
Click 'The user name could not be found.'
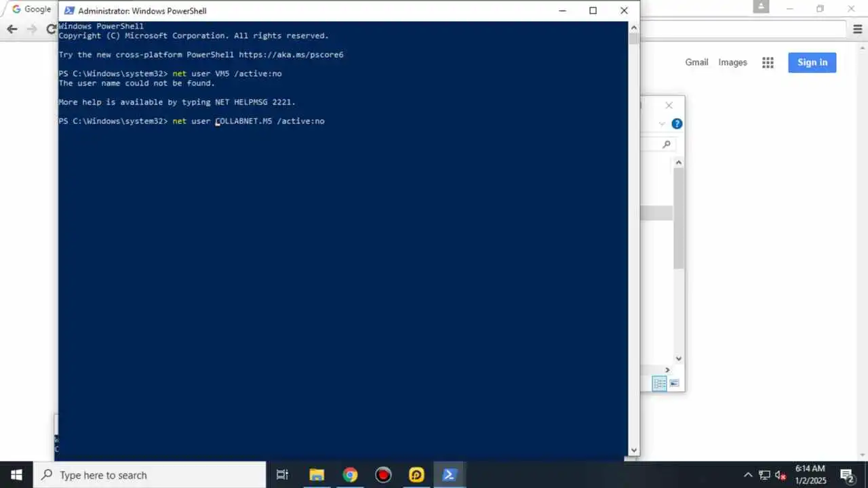tap(136, 83)
